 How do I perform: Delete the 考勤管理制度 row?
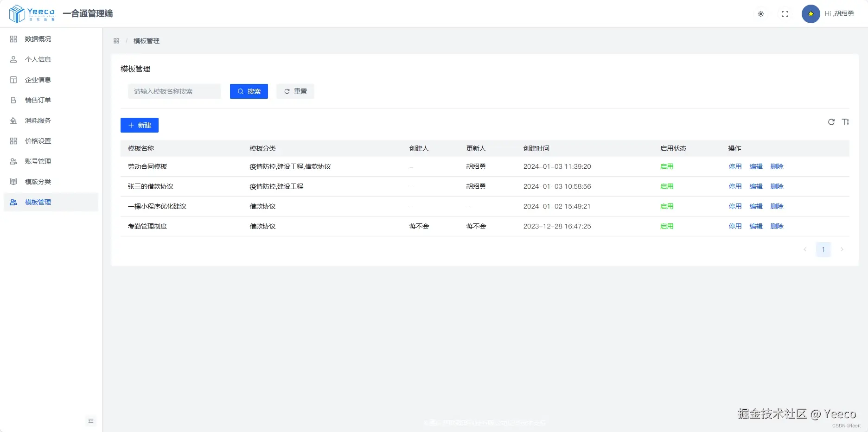click(x=777, y=226)
